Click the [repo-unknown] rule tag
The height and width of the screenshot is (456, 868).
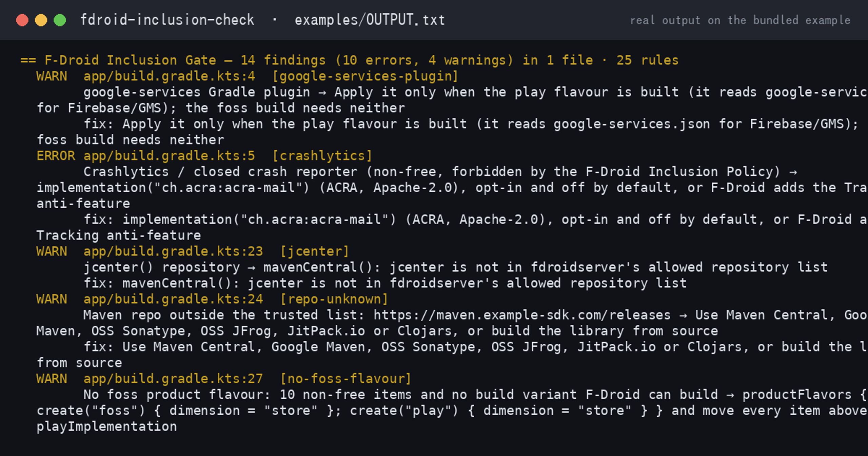[x=334, y=299]
